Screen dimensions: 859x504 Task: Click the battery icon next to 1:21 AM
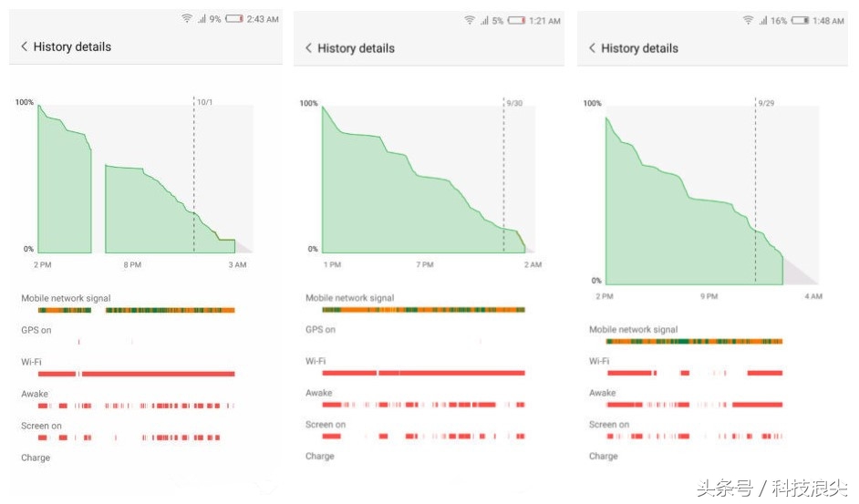coord(516,20)
